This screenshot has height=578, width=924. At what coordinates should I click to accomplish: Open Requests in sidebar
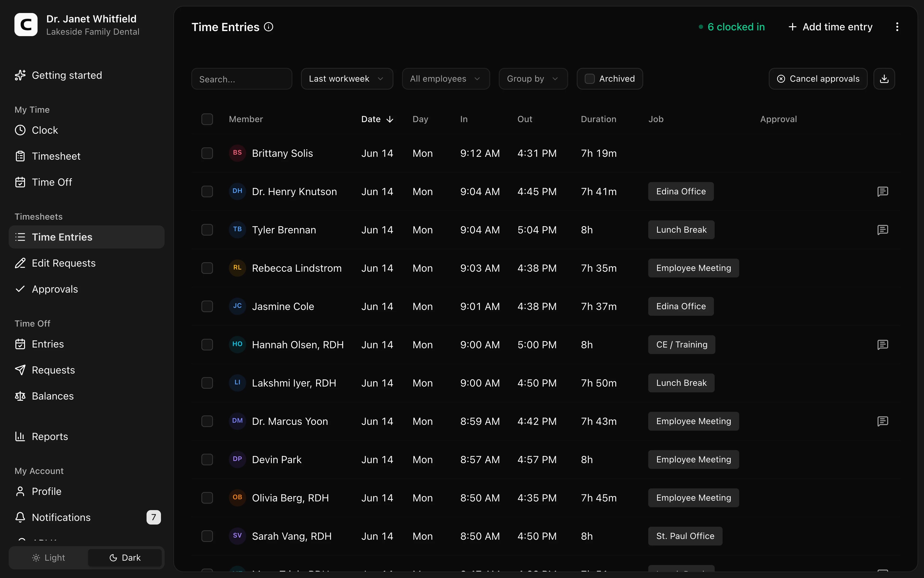86,370
